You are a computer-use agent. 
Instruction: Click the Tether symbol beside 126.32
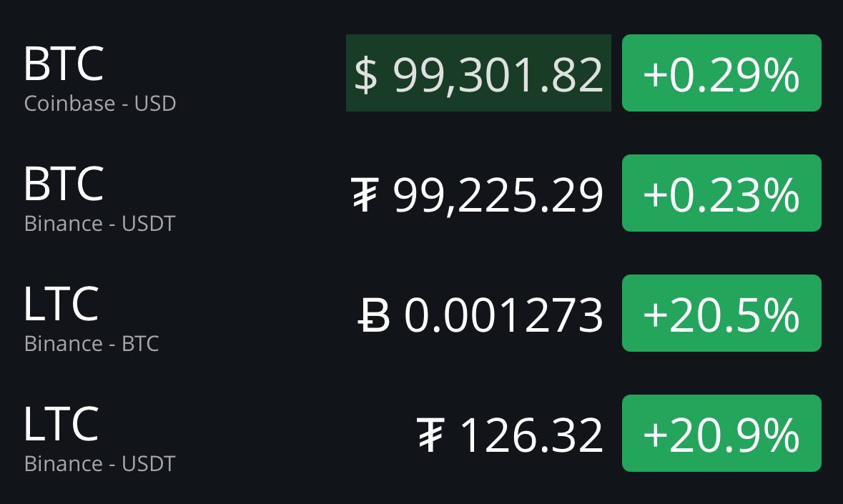coord(431,436)
